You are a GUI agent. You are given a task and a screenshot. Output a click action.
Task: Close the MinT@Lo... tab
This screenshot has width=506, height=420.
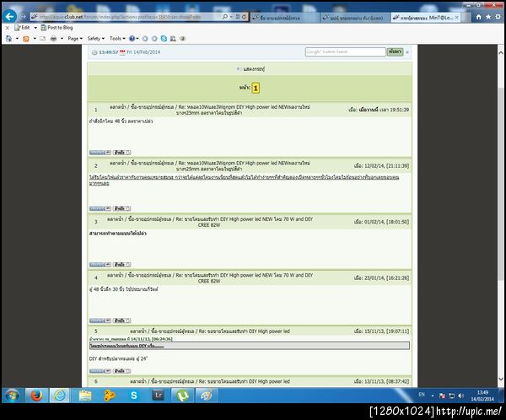456,18
